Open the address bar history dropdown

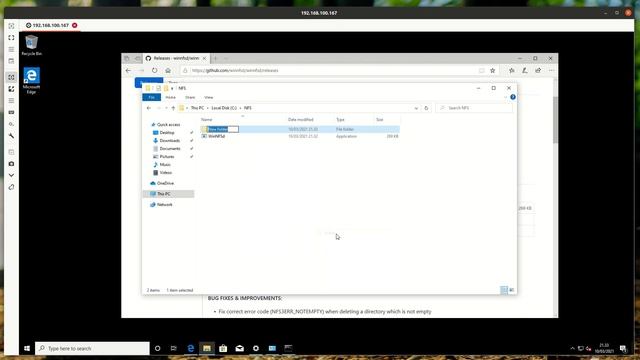tap(416, 108)
